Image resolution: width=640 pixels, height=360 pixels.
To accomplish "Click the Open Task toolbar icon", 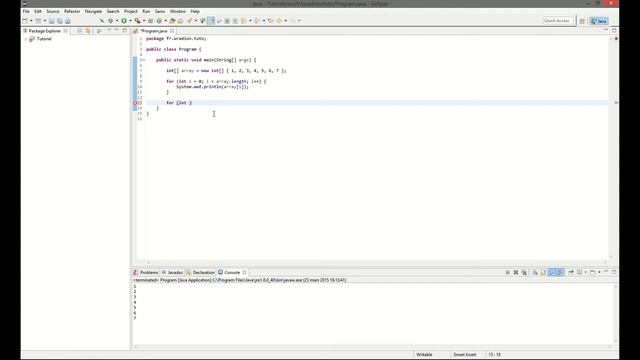I will click(180, 20).
